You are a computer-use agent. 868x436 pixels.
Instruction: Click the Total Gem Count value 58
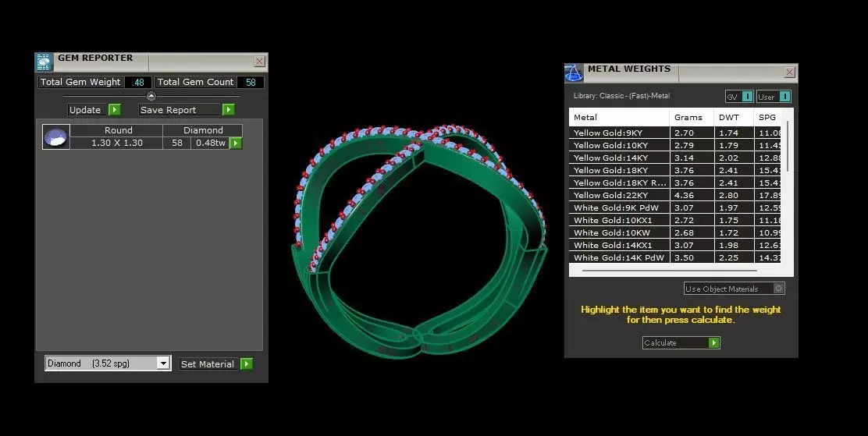[251, 82]
